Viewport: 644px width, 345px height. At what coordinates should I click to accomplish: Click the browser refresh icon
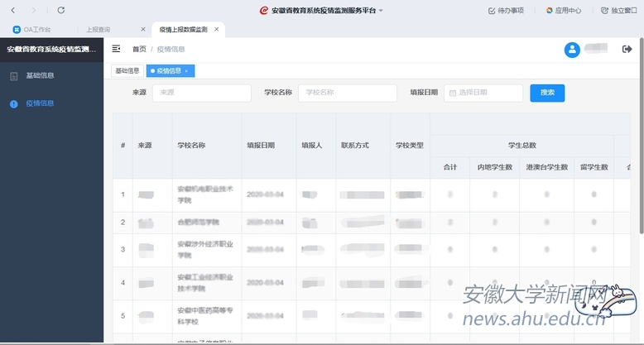pos(60,10)
